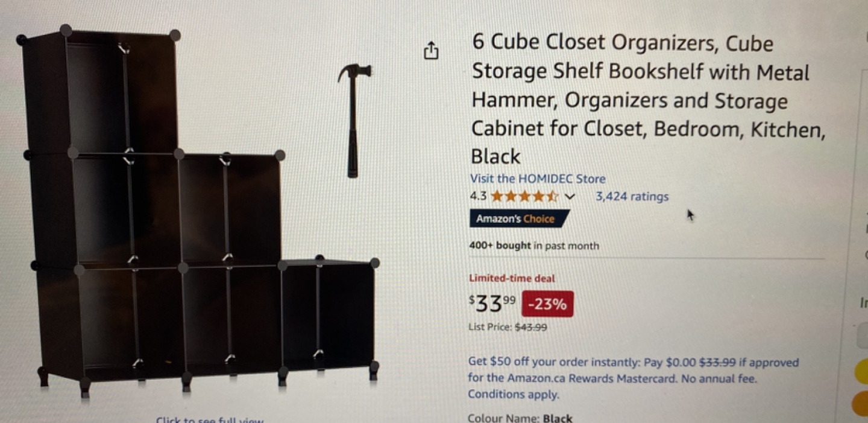Click the Amazon's Choice badge
This screenshot has width=868, height=423.
[x=518, y=218]
